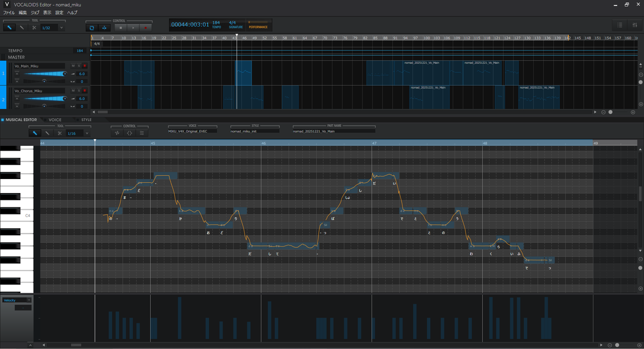The width and height of the screenshot is (644, 349).
Task: Toggle auto-scroll button next to loop
Action: (x=104, y=27)
